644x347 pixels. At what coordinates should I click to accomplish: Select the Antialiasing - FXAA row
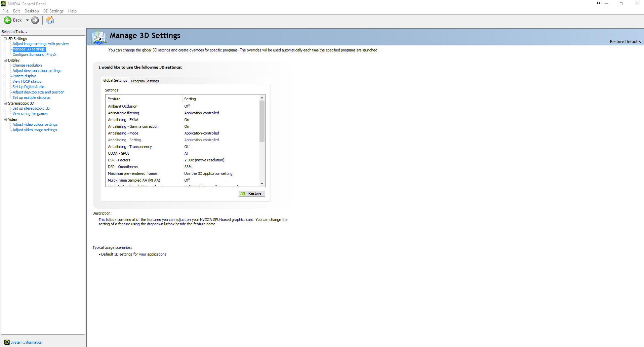pos(183,120)
